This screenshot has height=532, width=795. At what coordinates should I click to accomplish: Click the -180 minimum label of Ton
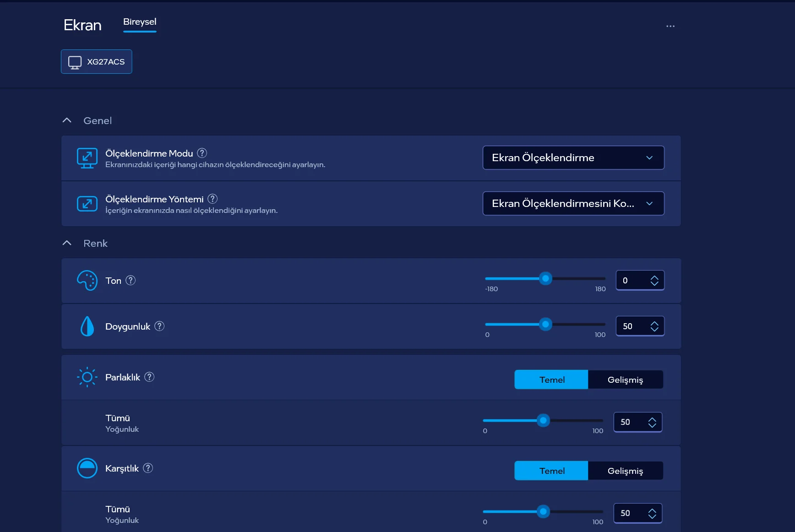[x=491, y=289]
